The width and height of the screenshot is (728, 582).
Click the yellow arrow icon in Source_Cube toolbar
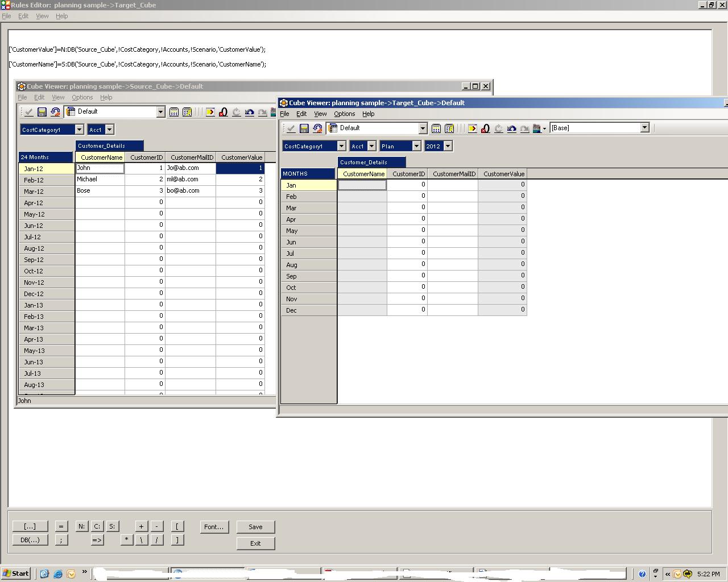pyautogui.click(x=210, y=112)
